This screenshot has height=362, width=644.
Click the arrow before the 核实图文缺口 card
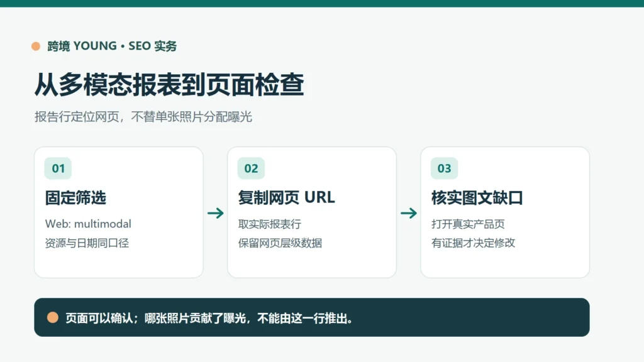coord(409,213)
